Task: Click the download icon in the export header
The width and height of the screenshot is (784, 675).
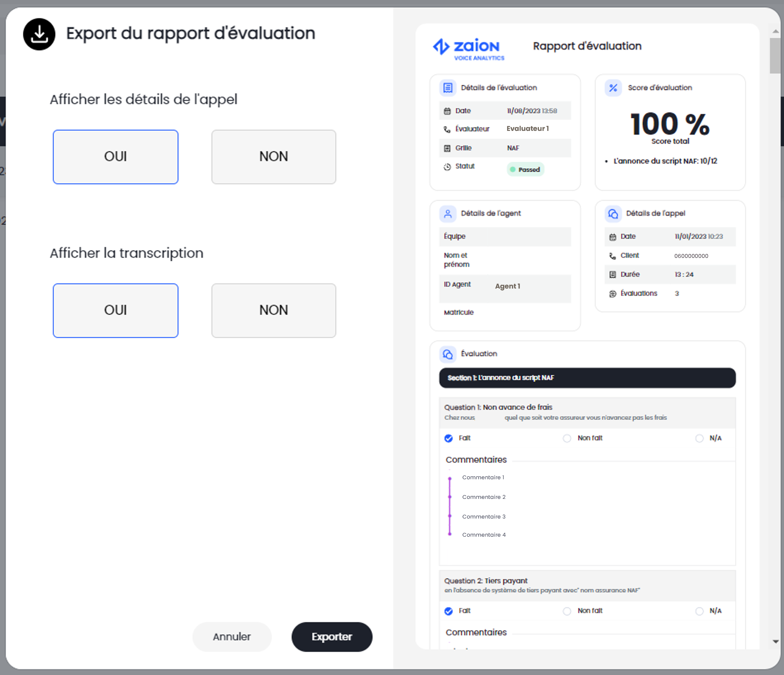Action: point(39,34)
